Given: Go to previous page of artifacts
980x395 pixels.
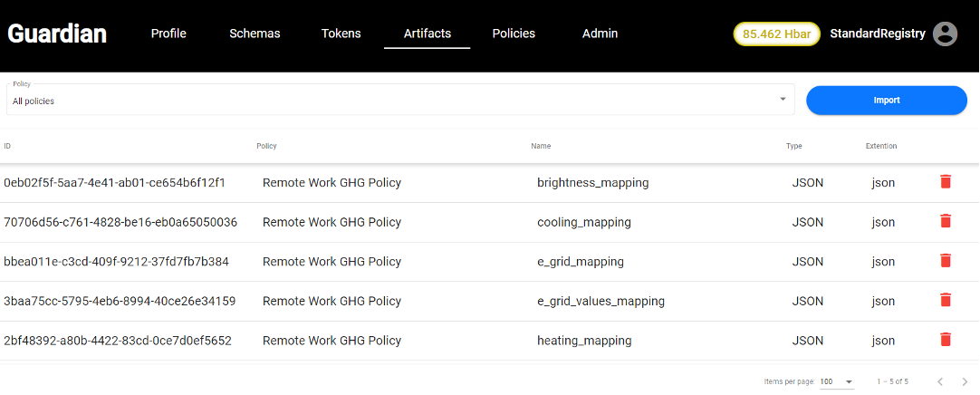Looking at the screenshot, I should 940,382.
